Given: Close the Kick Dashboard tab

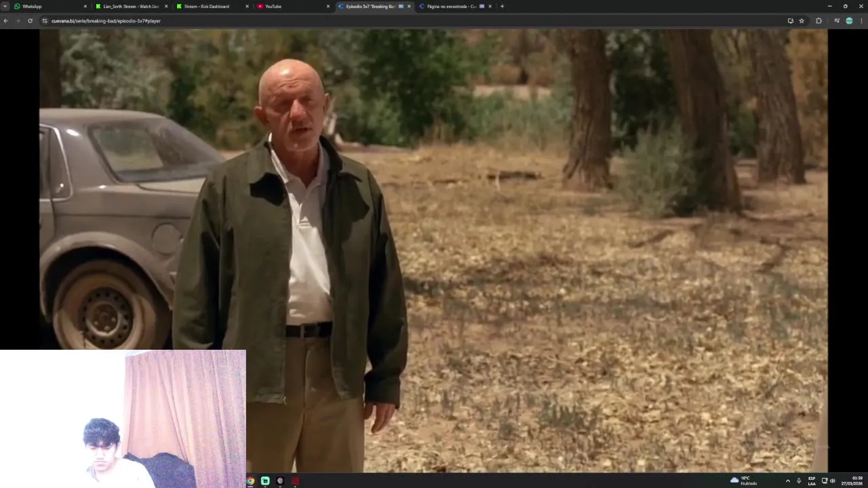Looking at the screenshot, I should (x=247, y=6).
